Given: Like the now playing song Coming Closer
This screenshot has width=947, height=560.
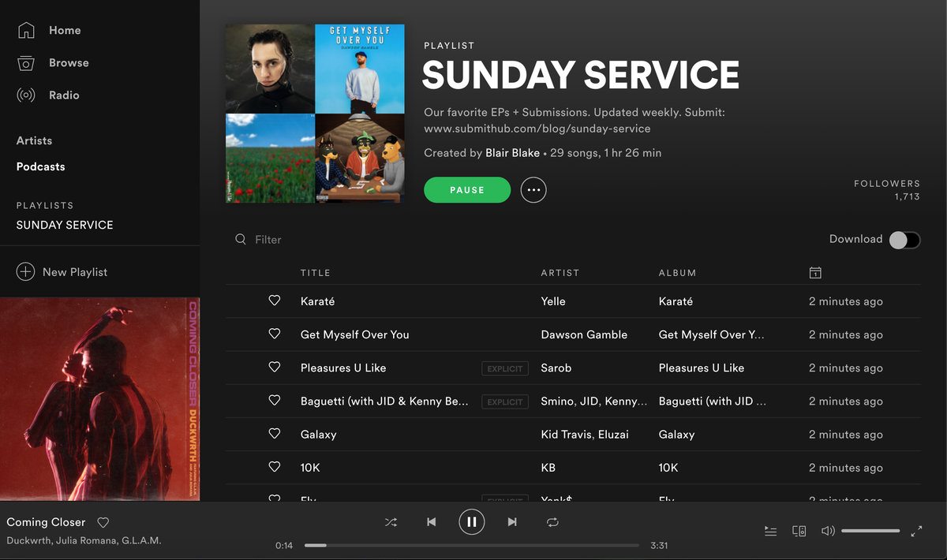Looking at the screenshot, I should point(103,522).
